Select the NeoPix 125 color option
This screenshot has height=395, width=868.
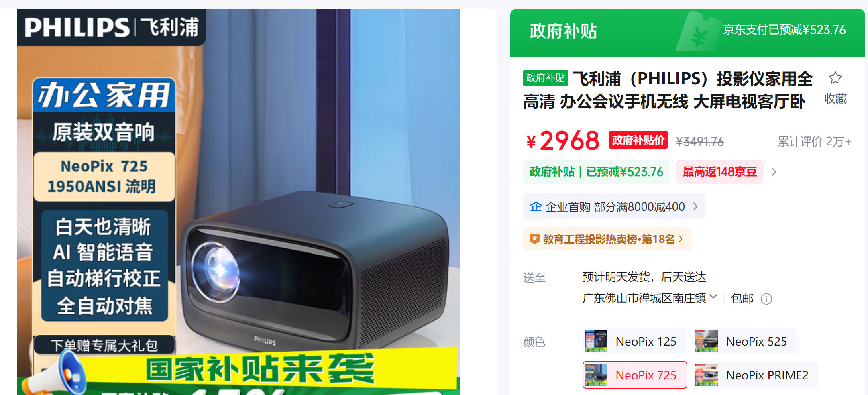click(x=634, y=341)
